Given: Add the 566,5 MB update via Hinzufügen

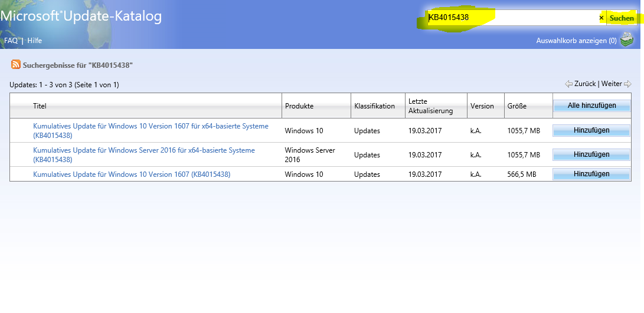Looking at the screenshot, I should pyautogui.click(x=591, y=174).
